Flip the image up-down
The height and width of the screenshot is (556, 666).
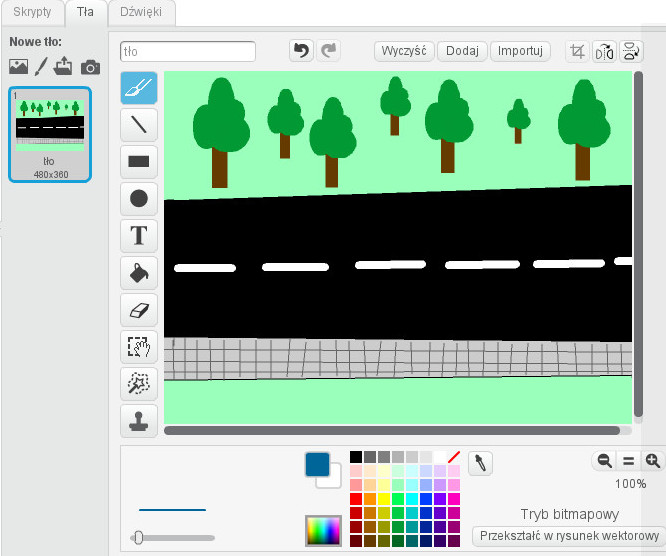631,52
